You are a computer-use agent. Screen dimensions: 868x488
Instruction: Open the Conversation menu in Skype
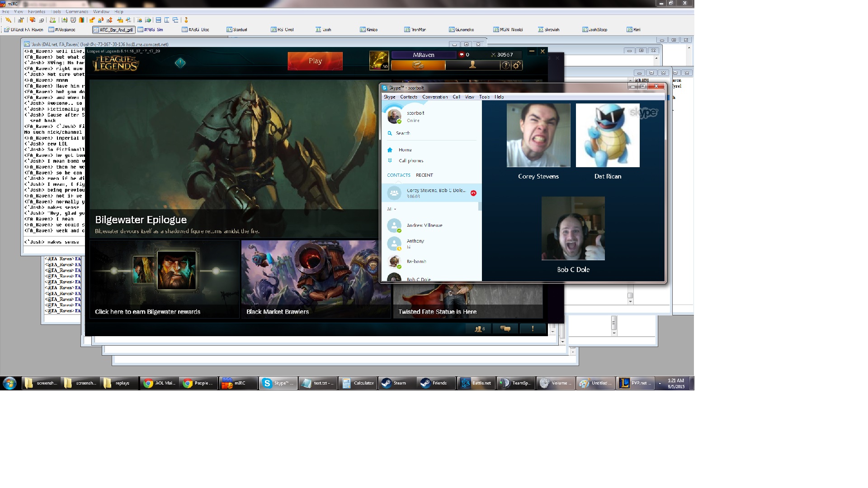[x=434, y=97]
